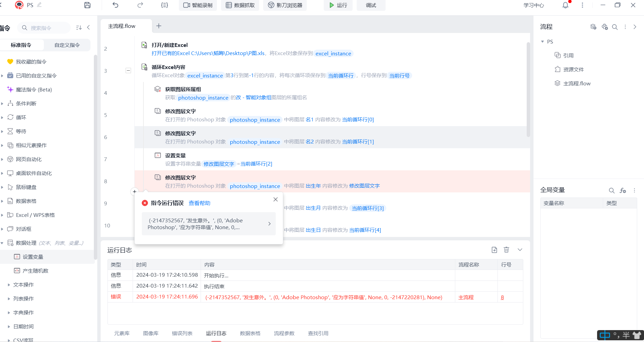Click the notification bell icon
Screen dimensions: 644x342
click(565, 5)
